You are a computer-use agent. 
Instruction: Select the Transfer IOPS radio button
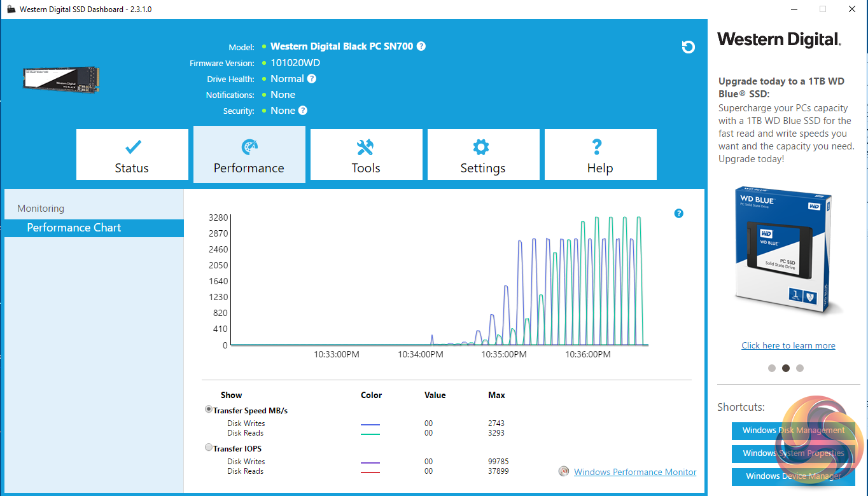209,448
